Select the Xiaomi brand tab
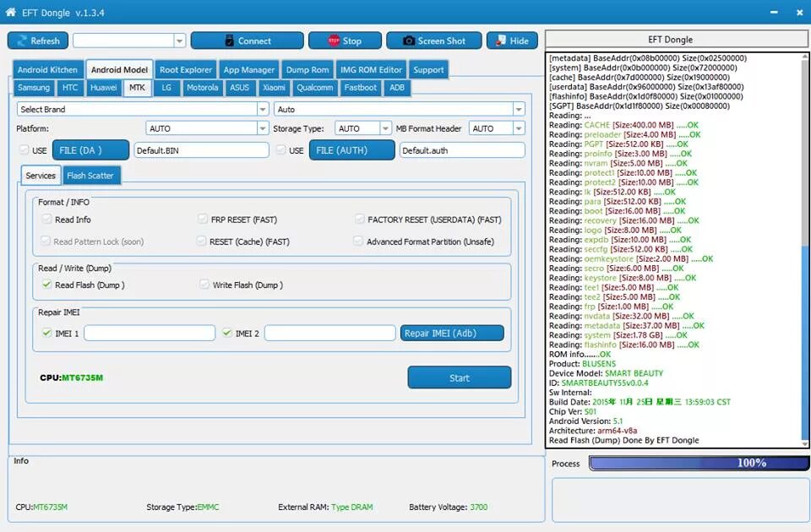Image resolution: width=811 pixels, height=532 pixels. 274,88
